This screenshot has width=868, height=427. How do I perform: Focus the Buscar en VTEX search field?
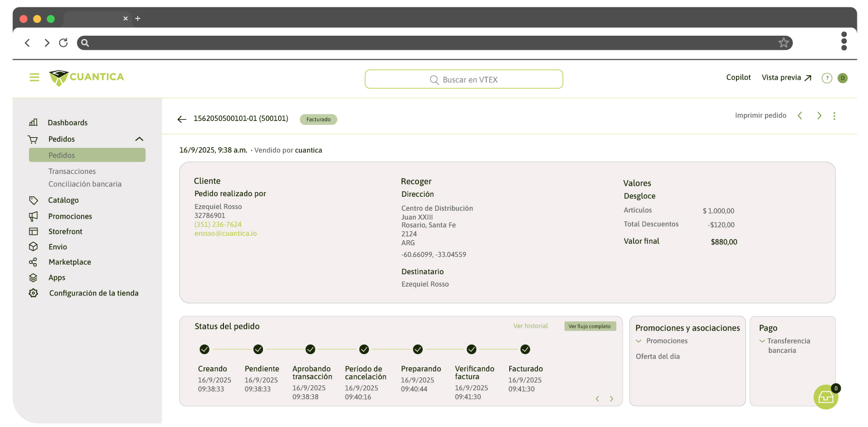point(464,79)
